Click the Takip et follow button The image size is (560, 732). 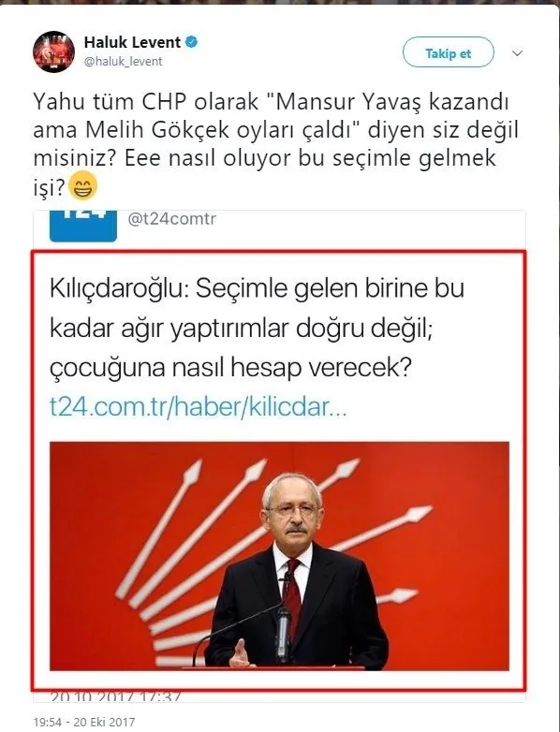click(448, 52)
